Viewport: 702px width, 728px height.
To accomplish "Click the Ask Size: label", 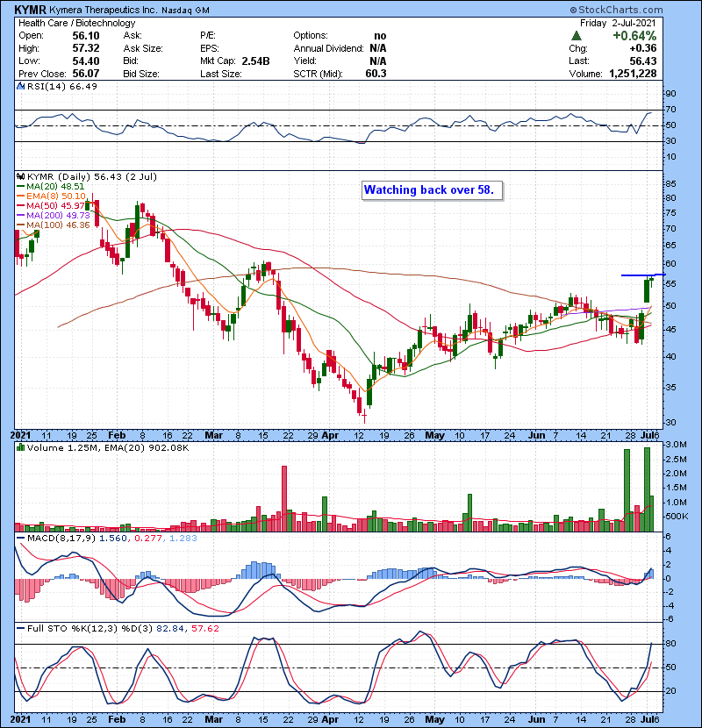I will click(x=143, y=48).
